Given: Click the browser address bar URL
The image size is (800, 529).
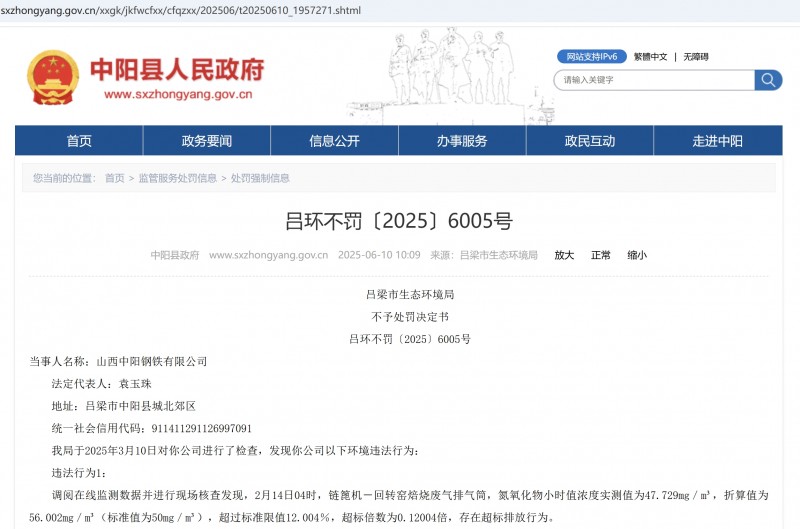Looking at the screenshot, I should [x=180, y=10].
